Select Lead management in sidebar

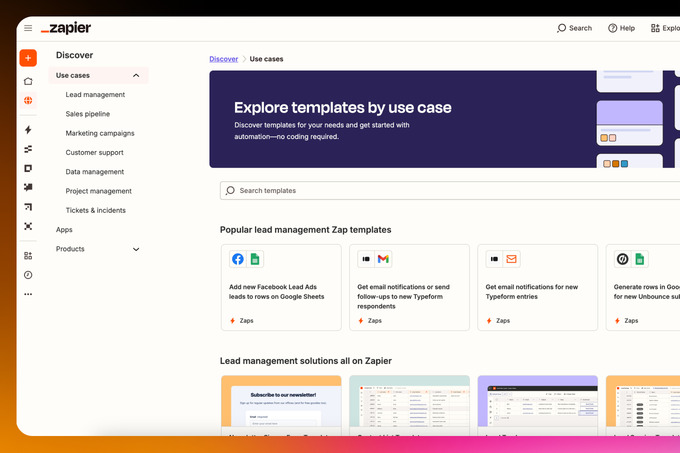95,95
